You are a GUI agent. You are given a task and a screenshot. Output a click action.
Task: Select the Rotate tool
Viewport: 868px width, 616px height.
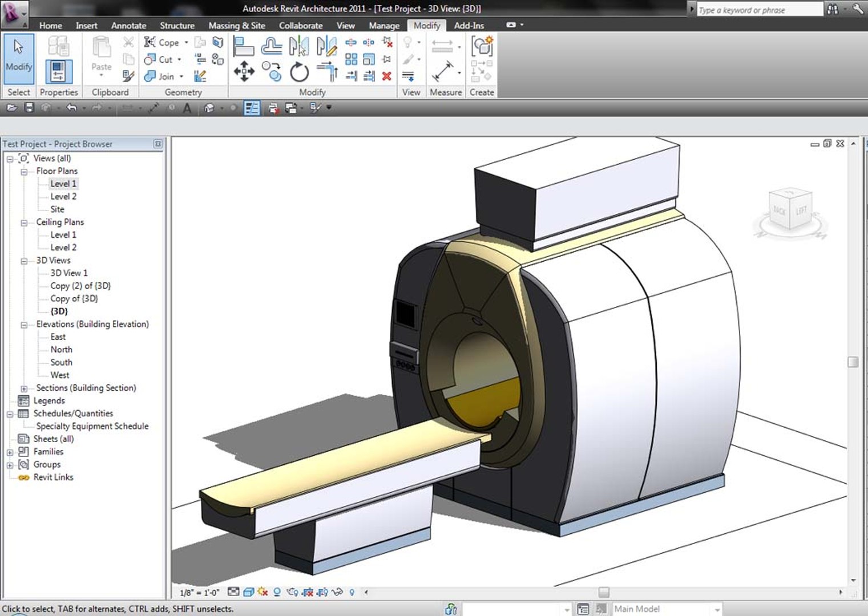click(299, 72)
